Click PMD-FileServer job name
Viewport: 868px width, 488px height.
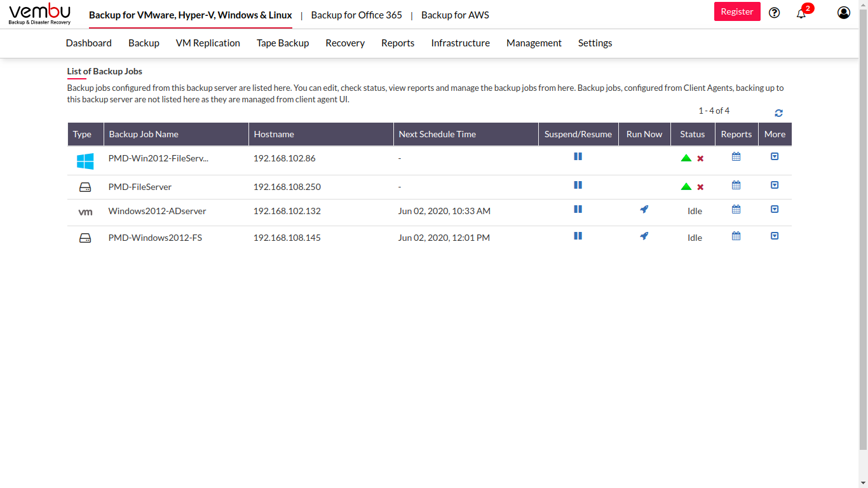[140, 187]
